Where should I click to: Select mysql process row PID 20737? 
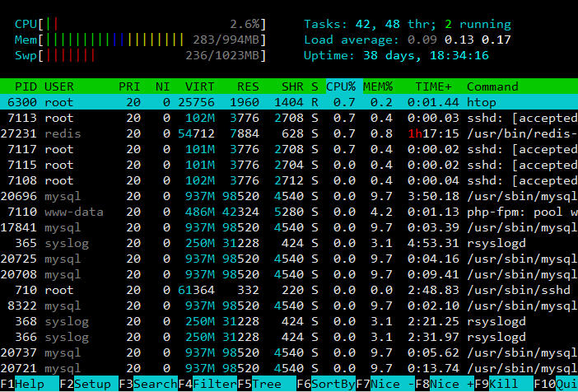[x=289, y=353]
